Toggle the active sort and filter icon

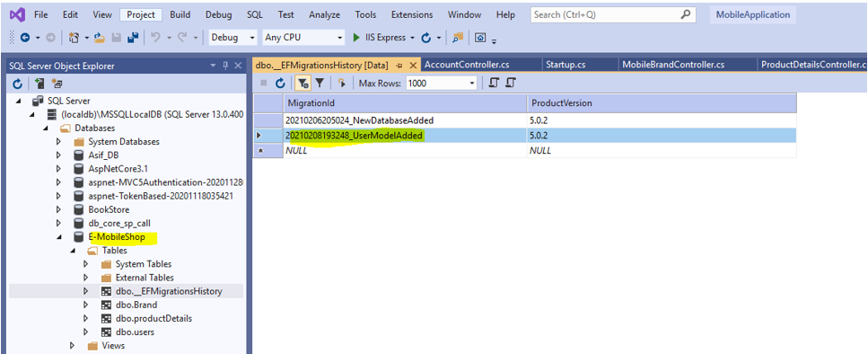click(302, 83)
